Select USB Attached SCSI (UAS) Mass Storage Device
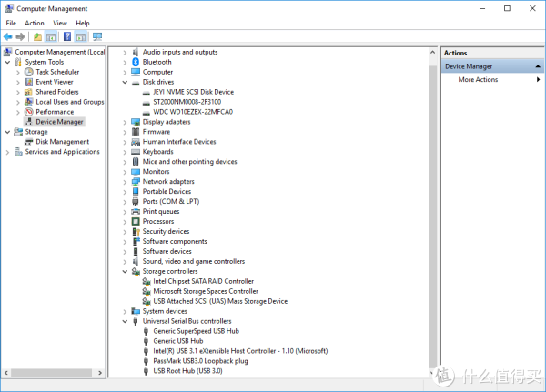Image resolution: width=546 pixels, height=392 pixels. (x=220, y=301)
